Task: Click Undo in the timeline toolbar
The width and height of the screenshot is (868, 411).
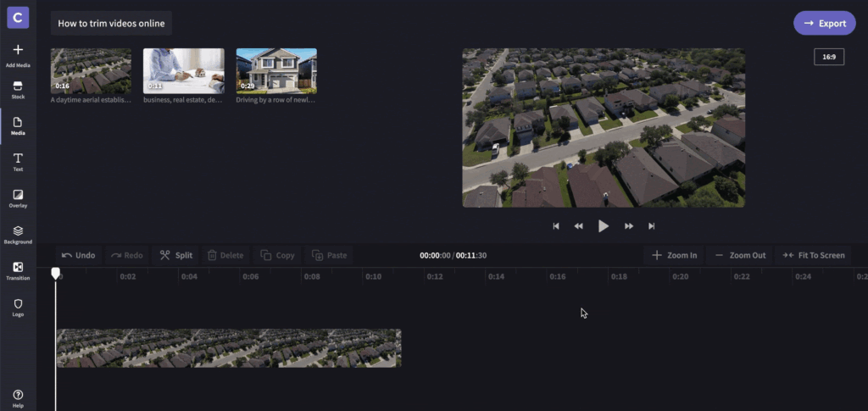Action: [79, 255]
